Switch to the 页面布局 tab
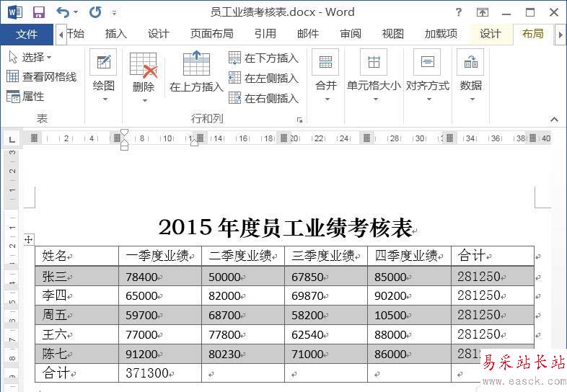This screenshot has width=567, height=392. (x=211, y=34)
